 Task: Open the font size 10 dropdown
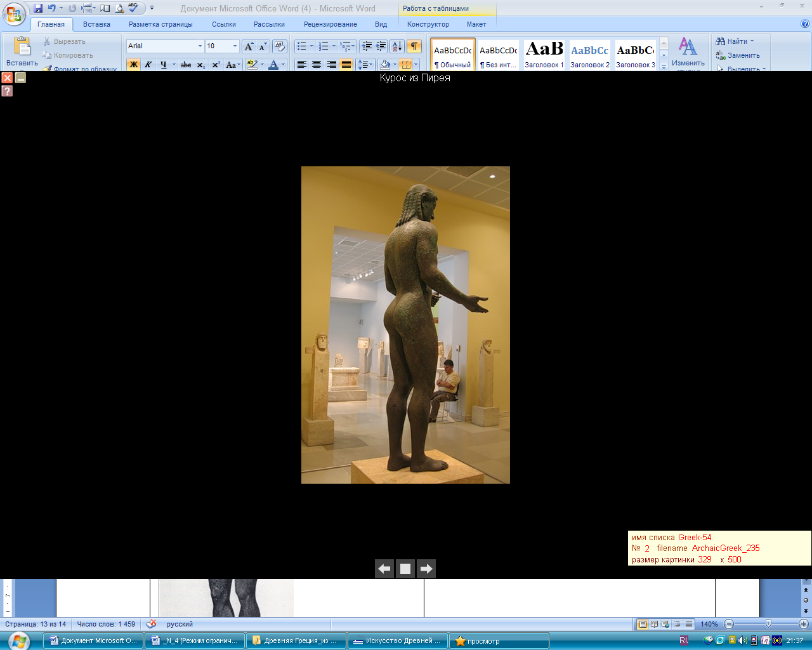click(235, 46)
